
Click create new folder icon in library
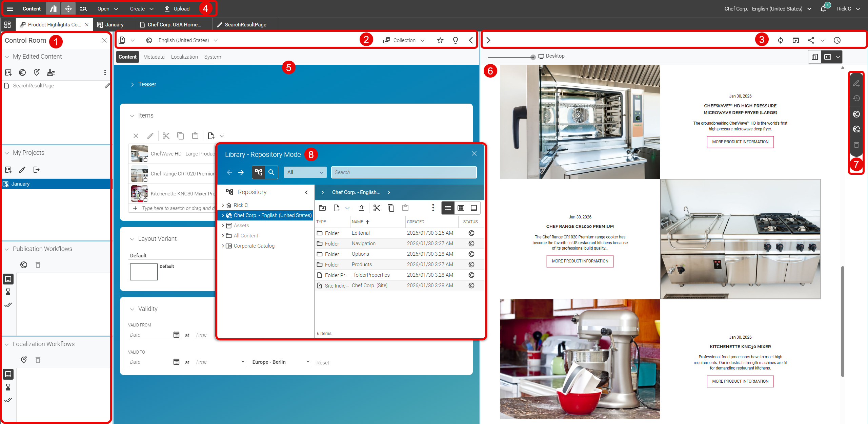tap(322, 208)
